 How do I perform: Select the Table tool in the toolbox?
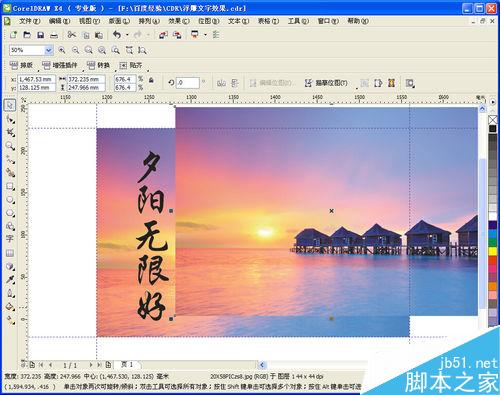click(10, 253)
